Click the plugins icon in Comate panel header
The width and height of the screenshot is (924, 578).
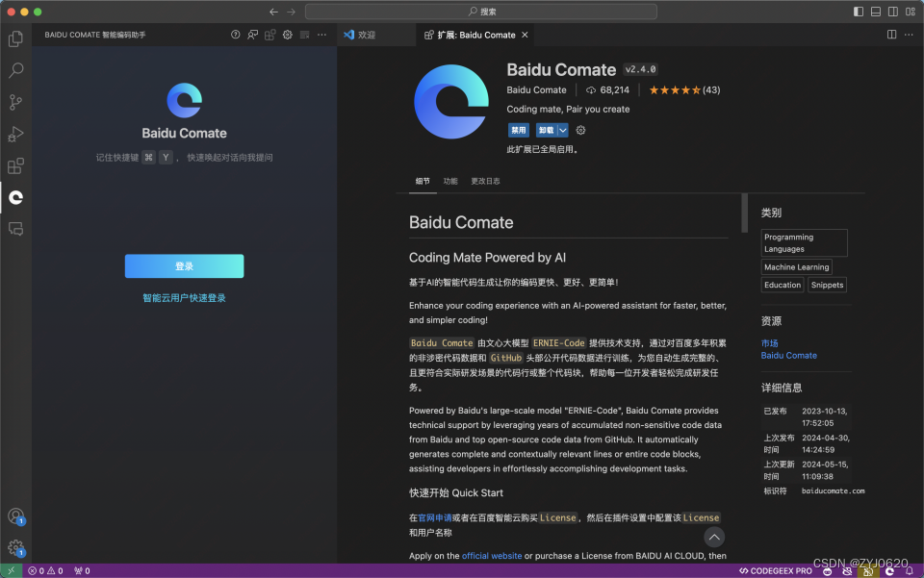pyautogui.click(x=269, y=35)
